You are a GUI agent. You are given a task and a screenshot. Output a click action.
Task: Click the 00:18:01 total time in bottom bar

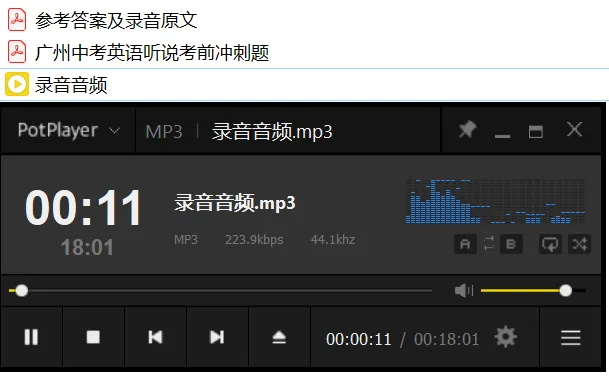point(447,339)
